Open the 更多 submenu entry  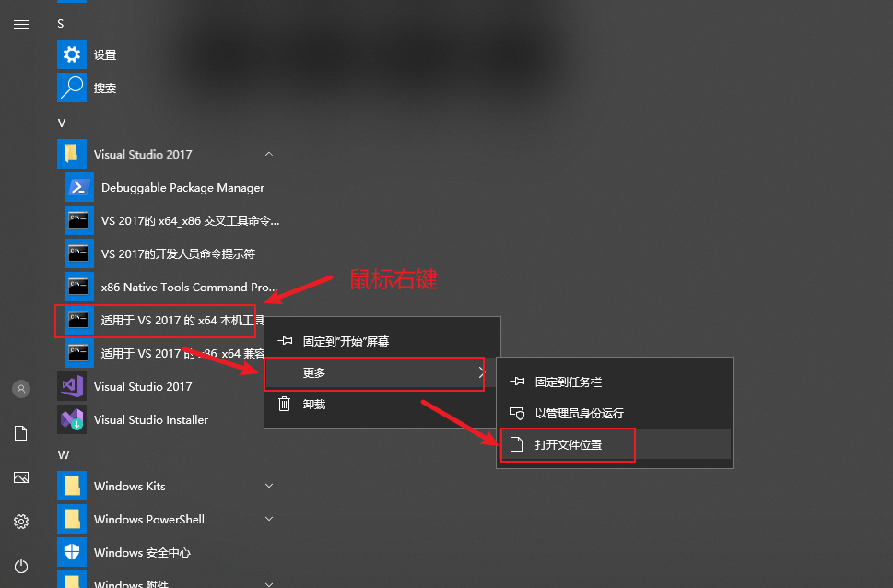point(374,372)
